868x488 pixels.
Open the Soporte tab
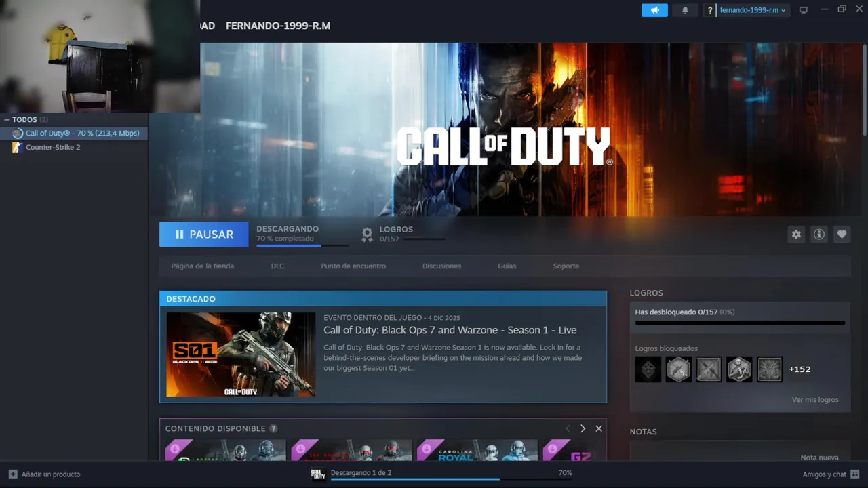(x=566, y=266)
